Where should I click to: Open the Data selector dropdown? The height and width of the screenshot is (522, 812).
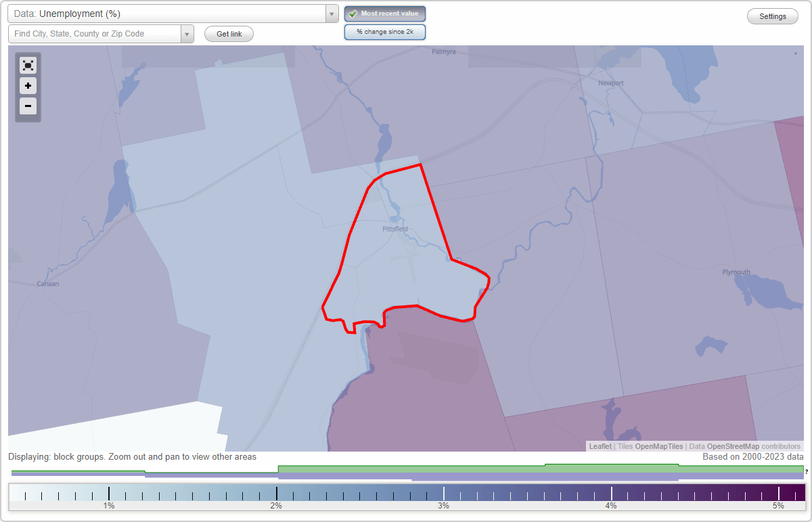[331, 13]
